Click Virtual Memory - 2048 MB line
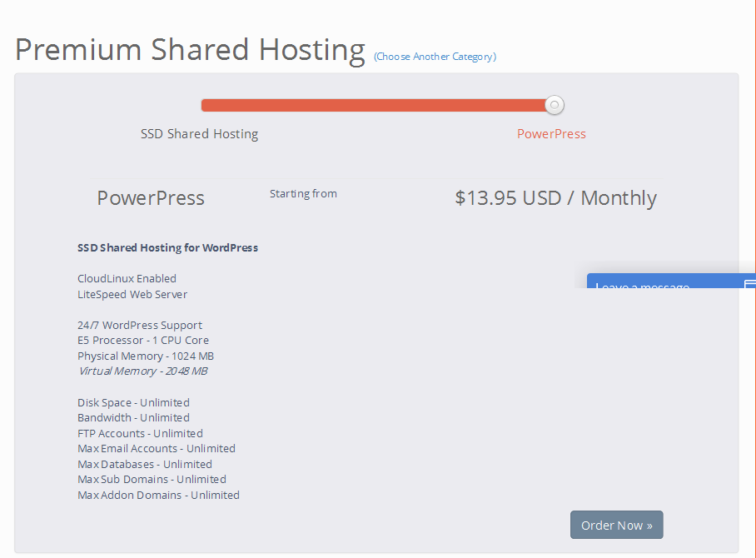The height and width of the screenshot is (558, 756). (x=143, y=371)
